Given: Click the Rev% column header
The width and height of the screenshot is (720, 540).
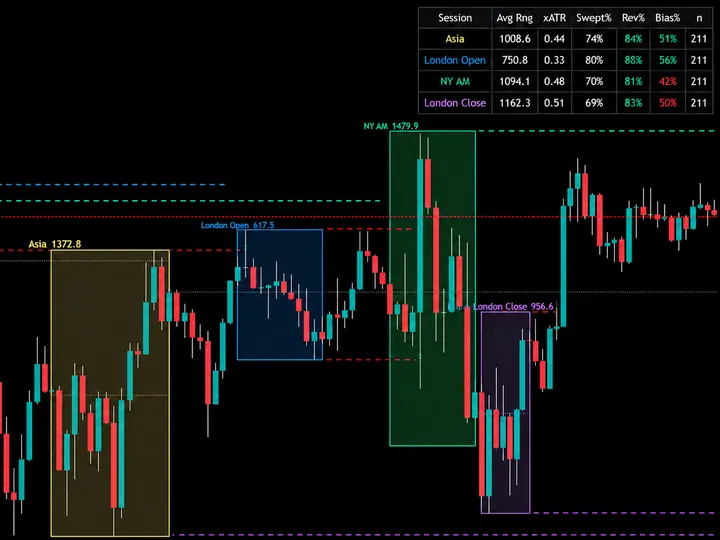Looking at the screenshot, I should [x=633, y=18].
